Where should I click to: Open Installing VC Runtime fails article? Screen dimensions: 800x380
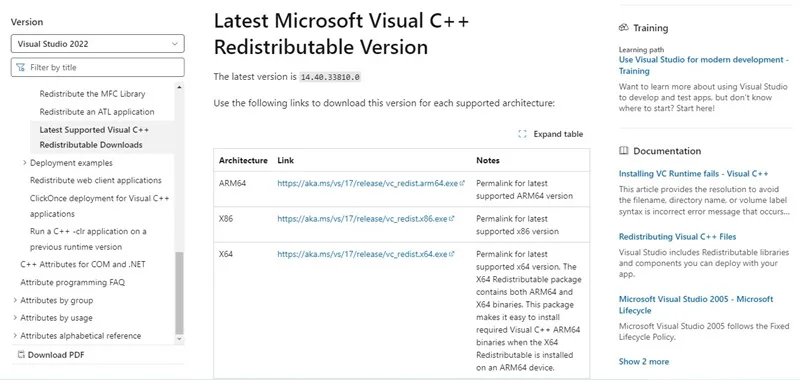coord(693,173)
